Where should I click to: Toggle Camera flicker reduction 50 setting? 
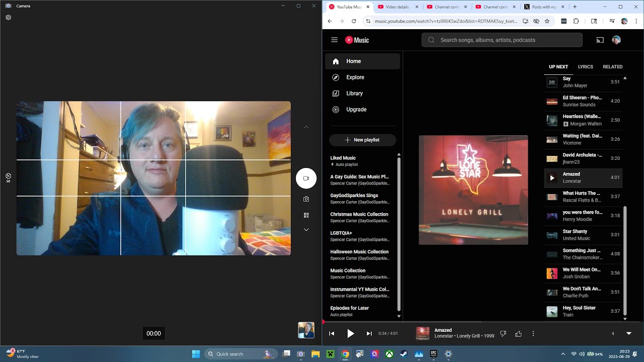point(8,177)
